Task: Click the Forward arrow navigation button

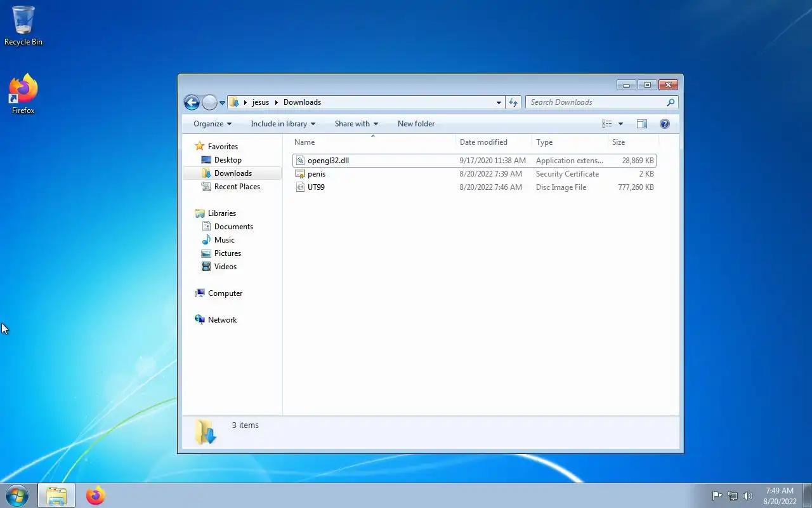Action: point(209,102)
